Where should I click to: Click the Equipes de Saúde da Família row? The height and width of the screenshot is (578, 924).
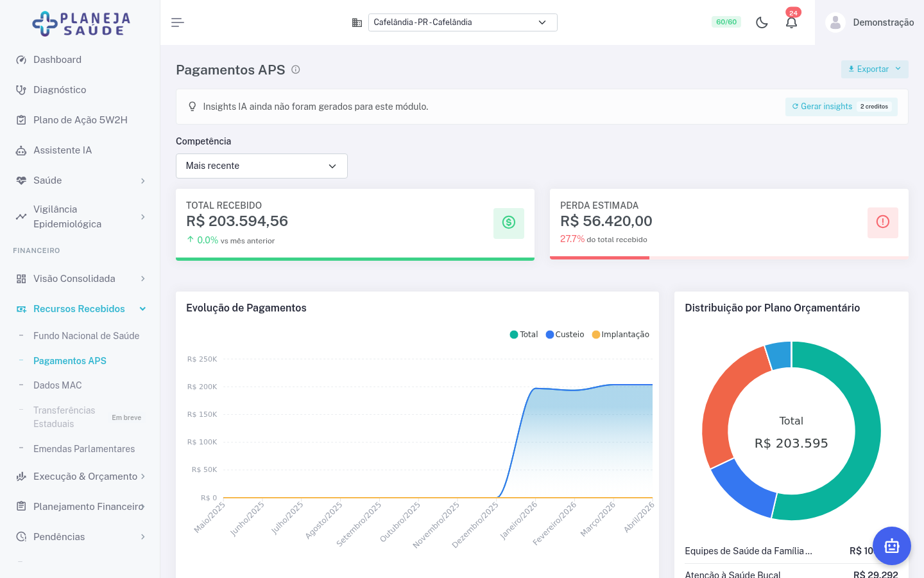[791, 551]
